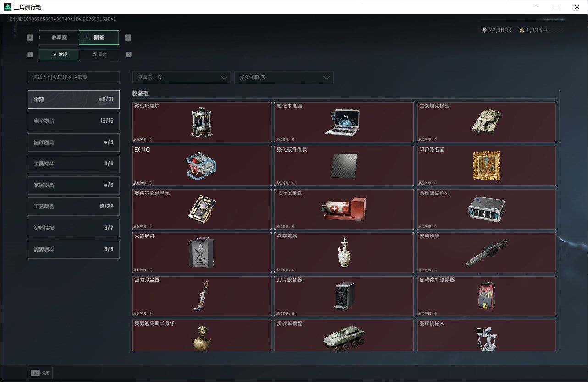Open the 笔记本电脑 laptop item icon
Image resolution: width=588 pixels, height=382 pixels.
[x=343, y=122]
